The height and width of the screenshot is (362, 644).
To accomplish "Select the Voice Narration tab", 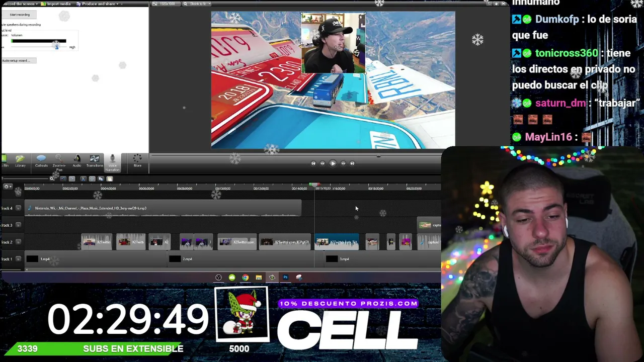I will click(112, 163).
